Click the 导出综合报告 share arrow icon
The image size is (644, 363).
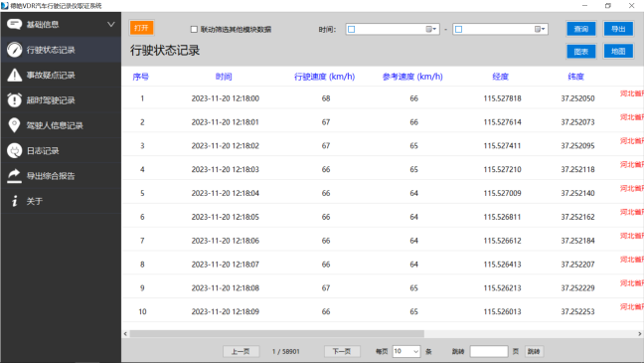(x=14, y=176)
